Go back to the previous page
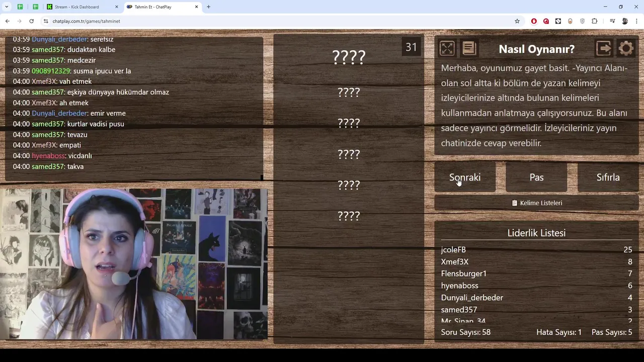This screenshot has width=644, height=362. [x=7, y=21]
